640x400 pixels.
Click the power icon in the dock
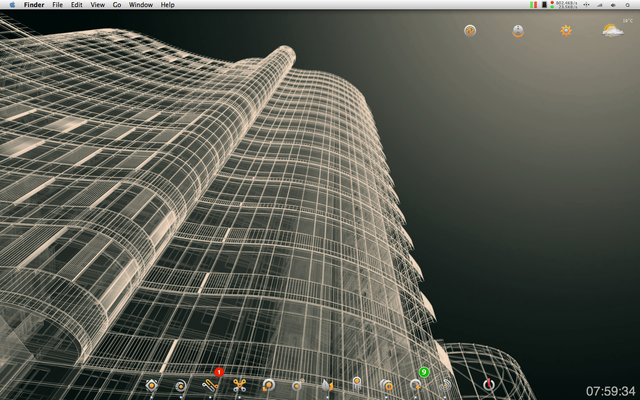tap(489, 384)
